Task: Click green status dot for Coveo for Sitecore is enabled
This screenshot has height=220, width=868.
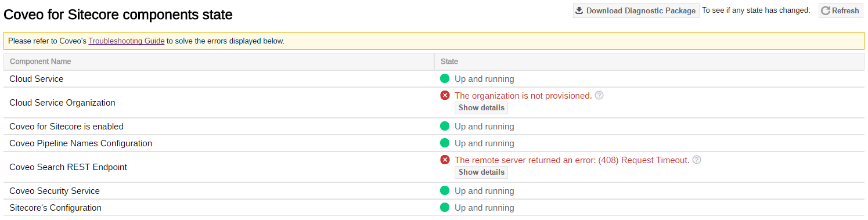Action: pyautogui.click(x=445, y=126)
